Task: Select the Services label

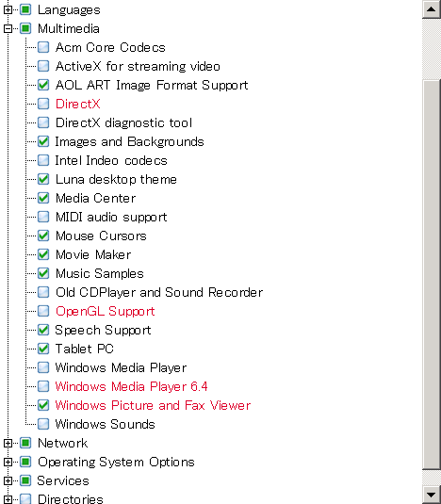Action: [x=63, y=480]
